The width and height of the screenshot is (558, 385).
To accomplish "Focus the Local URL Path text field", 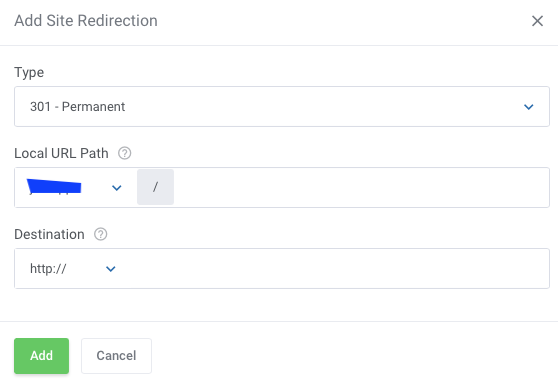I will tap(361, 188).
